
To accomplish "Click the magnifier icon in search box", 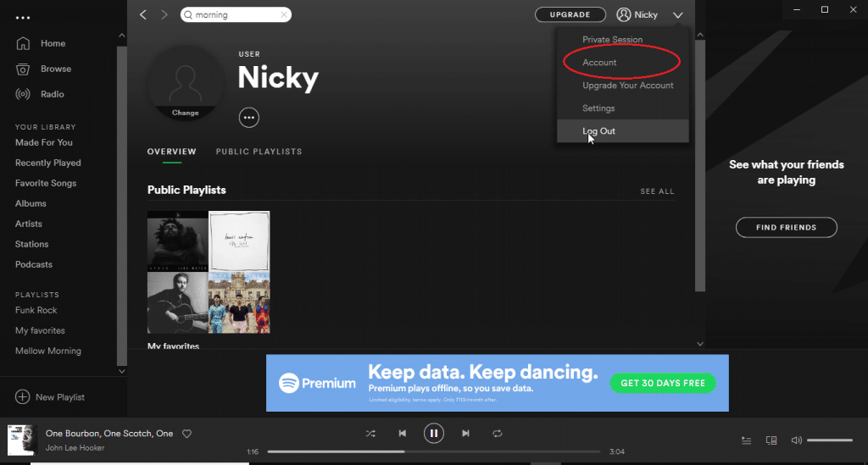I will (x=188, y=15).
